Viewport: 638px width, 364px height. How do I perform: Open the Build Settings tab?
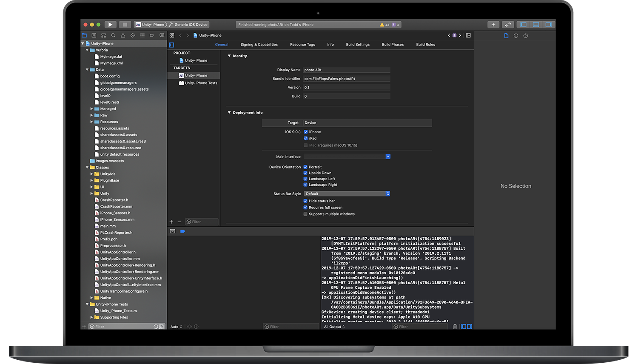click(358, 45)
